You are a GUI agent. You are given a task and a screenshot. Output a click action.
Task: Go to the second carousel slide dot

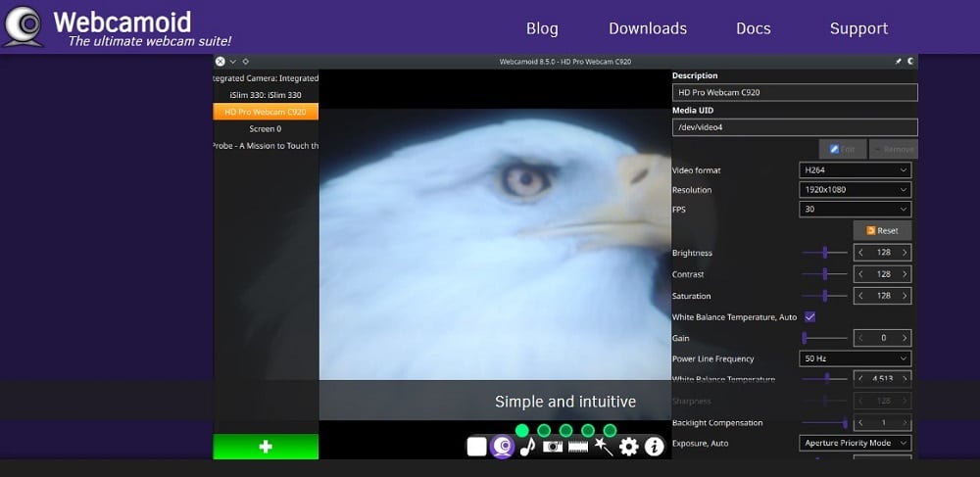click(544, 430)
